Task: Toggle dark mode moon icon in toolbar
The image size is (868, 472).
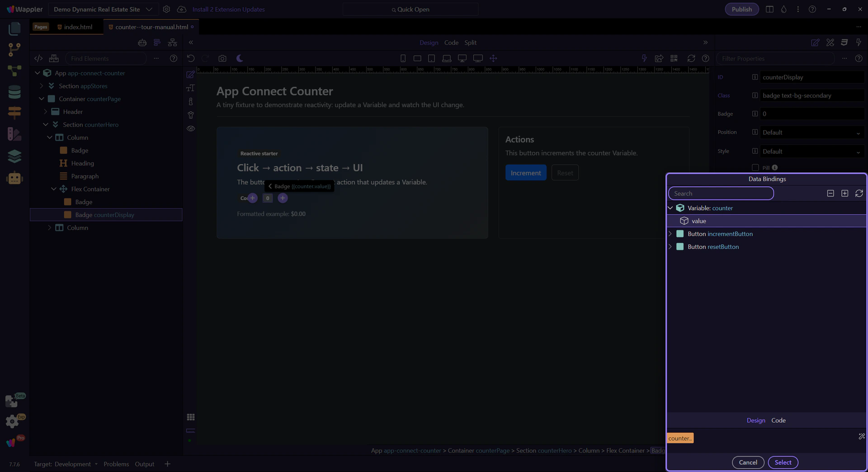Action: 240,58
